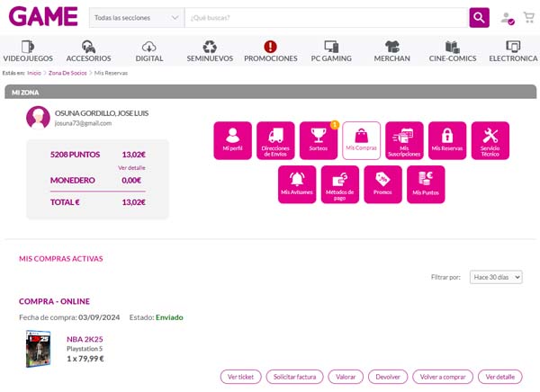540x392 pixels.
Task: Open the Sorteos trophy tile
Action: 319,140
